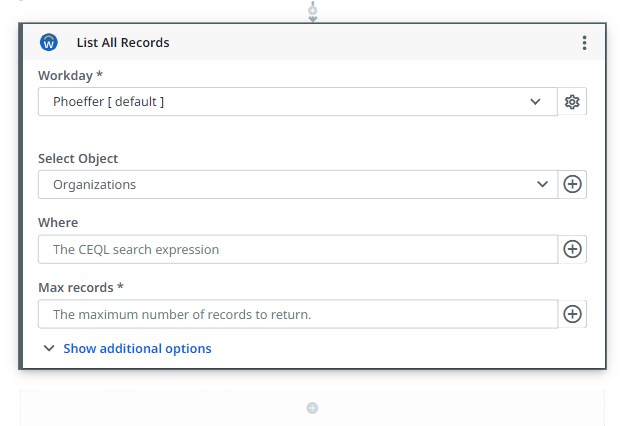Click the plus icon beside Select Object
Viewport: 626px width, 426px height.
pos(572,184)
